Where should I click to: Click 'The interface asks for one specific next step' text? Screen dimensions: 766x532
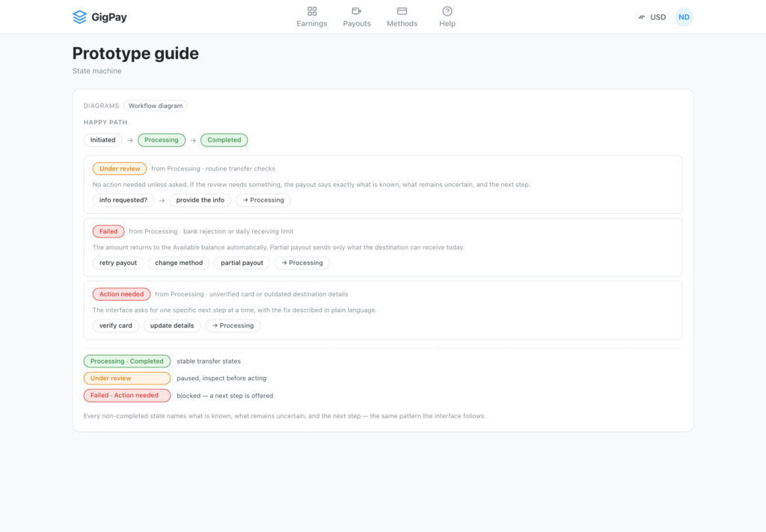point(234,310)
